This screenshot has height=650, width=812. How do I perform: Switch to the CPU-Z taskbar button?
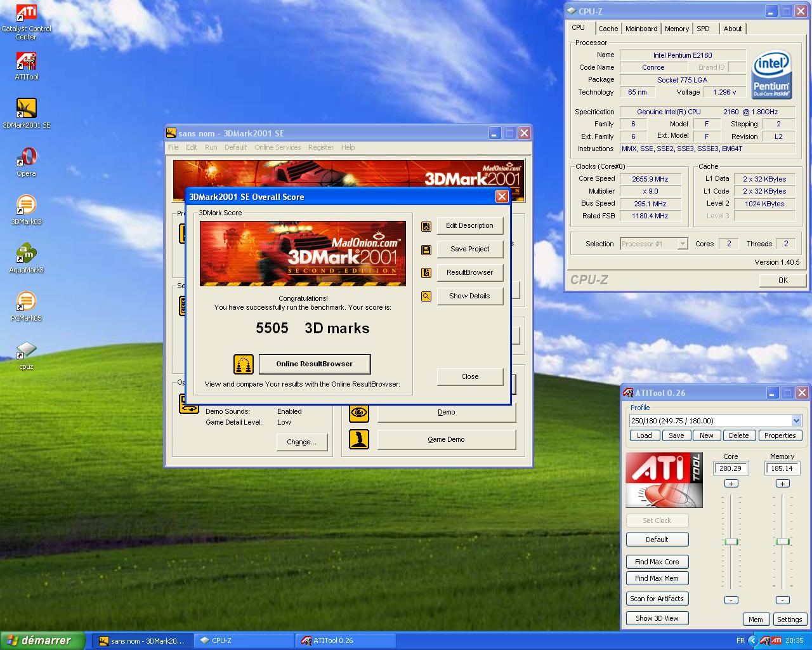(245, 641)
